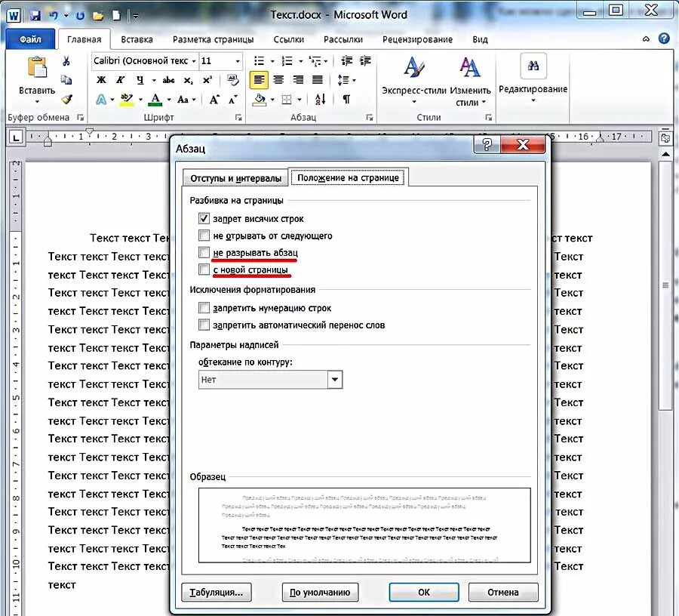Apply superscript formatting
This screenshot has height=616, width=679.
(x=207, y=80)
